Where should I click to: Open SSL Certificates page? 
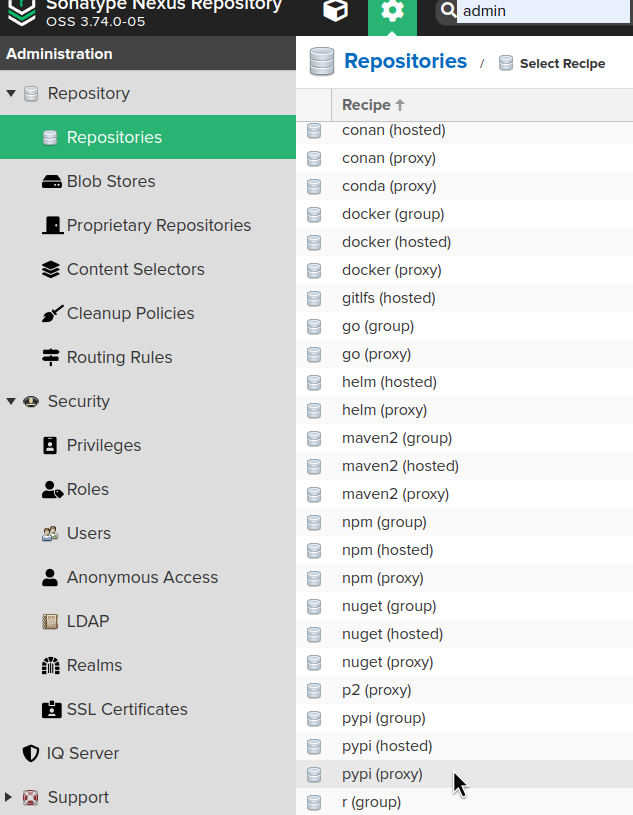coord(148,709)
